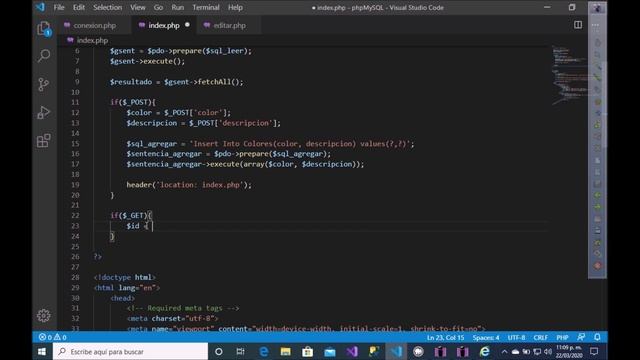Click the taskbar clock showing 11:09 p. m.
This screenshot has width=640, height=360.
[569, 351]
